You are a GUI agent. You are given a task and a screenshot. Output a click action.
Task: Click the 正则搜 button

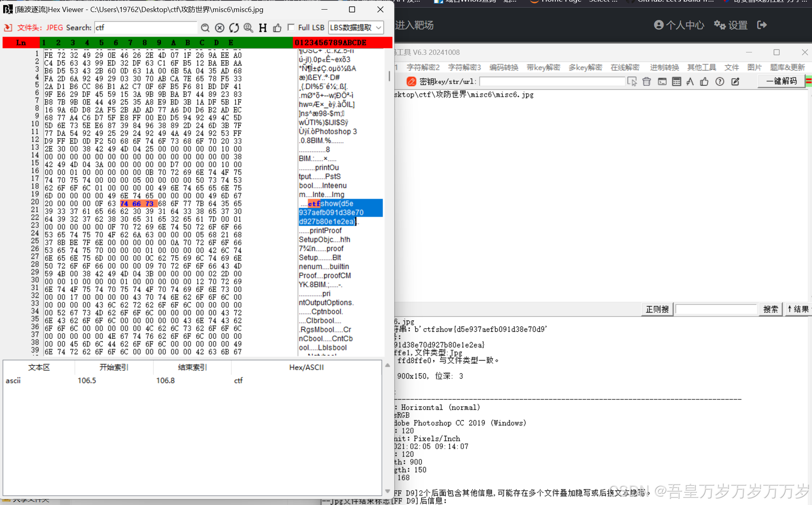click(657, 309)
